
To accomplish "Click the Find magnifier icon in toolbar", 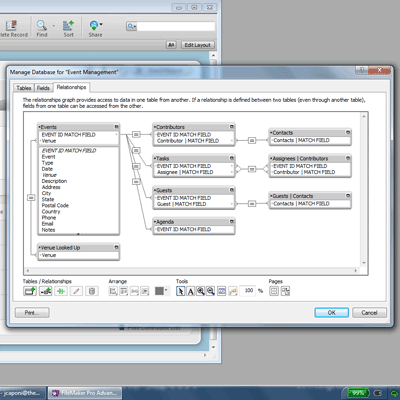I will (x=41, y=26).
